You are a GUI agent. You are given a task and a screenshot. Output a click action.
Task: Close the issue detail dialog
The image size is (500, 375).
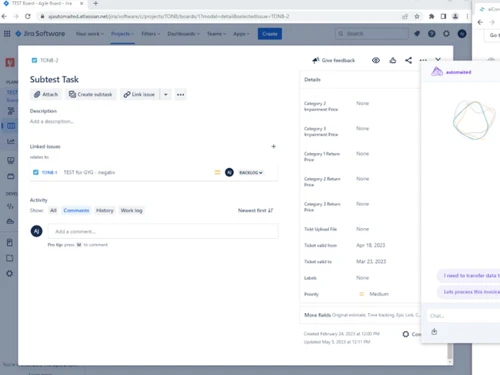pyautogui.click(x=438, y=59)
